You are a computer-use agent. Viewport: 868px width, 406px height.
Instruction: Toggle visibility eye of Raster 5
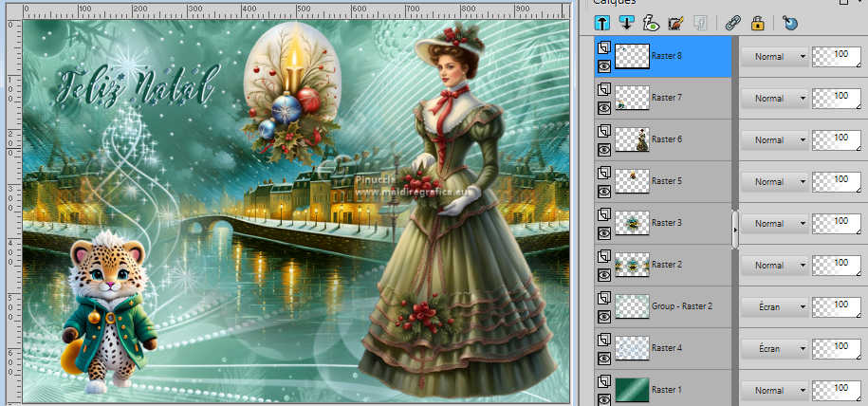click(x=604, y=191)
